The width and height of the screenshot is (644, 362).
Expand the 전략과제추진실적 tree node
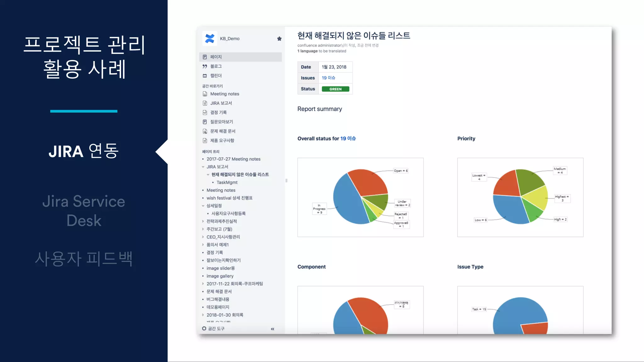pos(203,222)
